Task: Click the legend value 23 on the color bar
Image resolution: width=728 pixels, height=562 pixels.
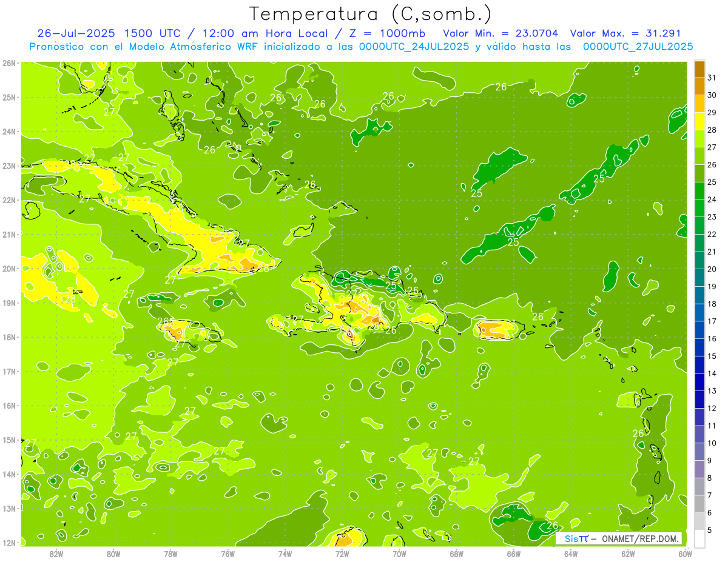Action: pyautogui.click(x=712, y=216)
